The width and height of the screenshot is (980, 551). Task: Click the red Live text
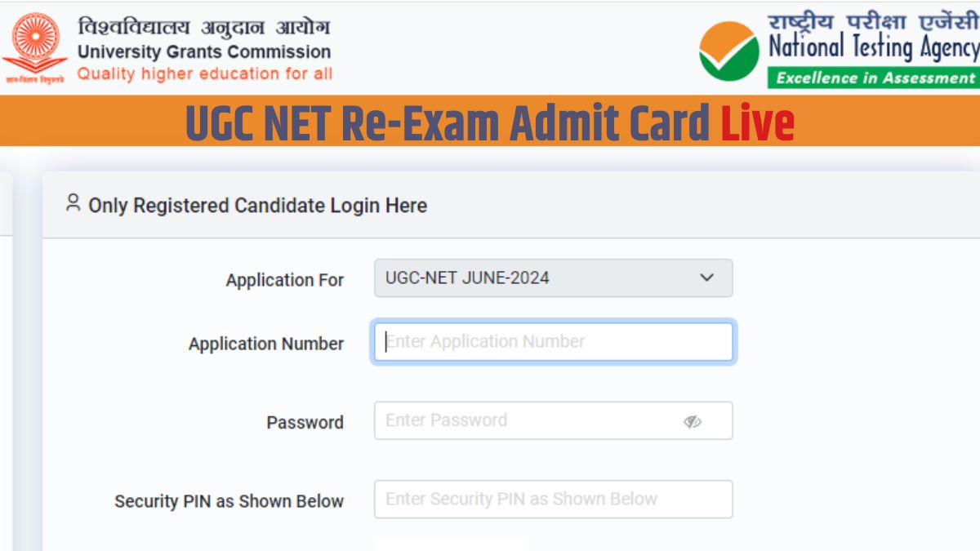coord(757,122)
